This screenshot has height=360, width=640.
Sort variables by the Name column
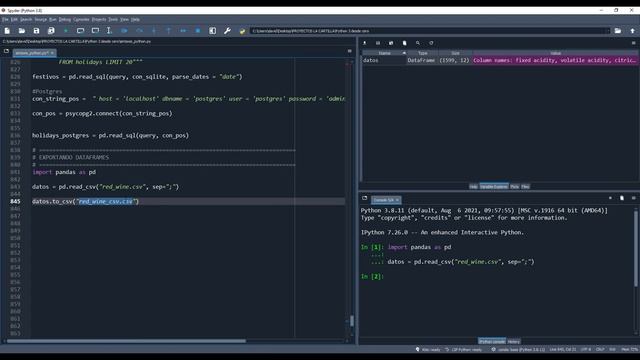pos(384,53)
